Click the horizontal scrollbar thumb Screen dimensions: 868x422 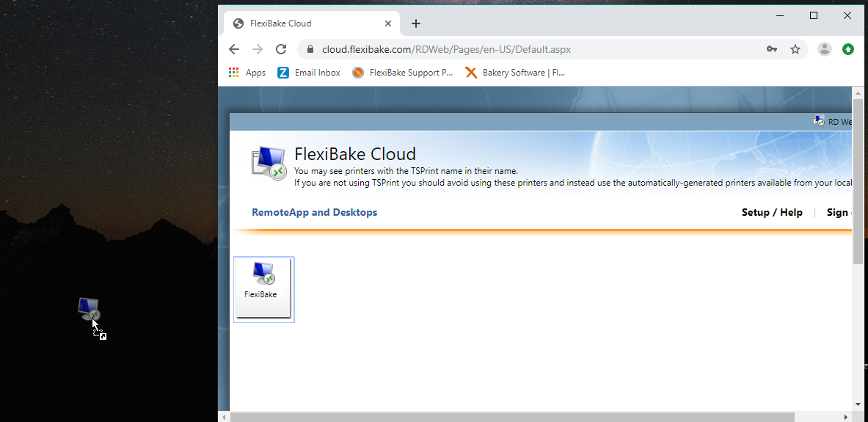point(513,416)
